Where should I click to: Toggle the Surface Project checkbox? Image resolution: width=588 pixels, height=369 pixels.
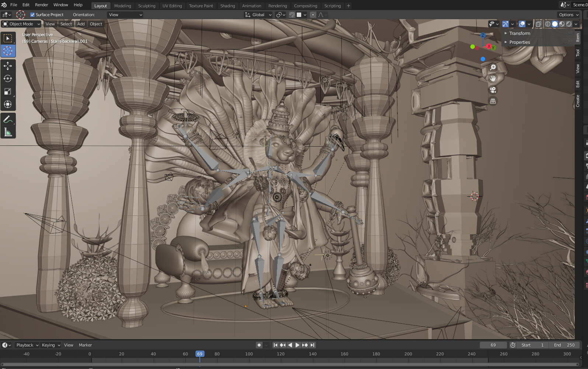pyautogui.click(x=32, y=15)
